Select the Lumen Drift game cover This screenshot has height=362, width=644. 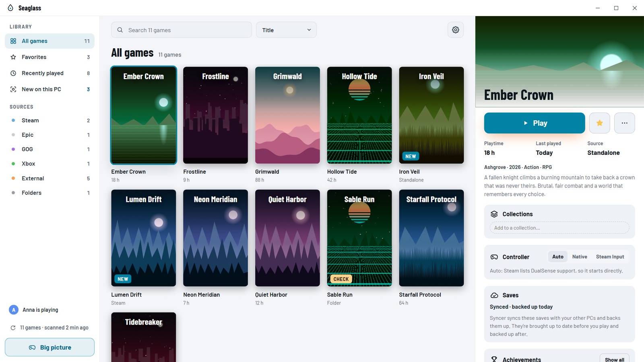(x=144, y=238)
